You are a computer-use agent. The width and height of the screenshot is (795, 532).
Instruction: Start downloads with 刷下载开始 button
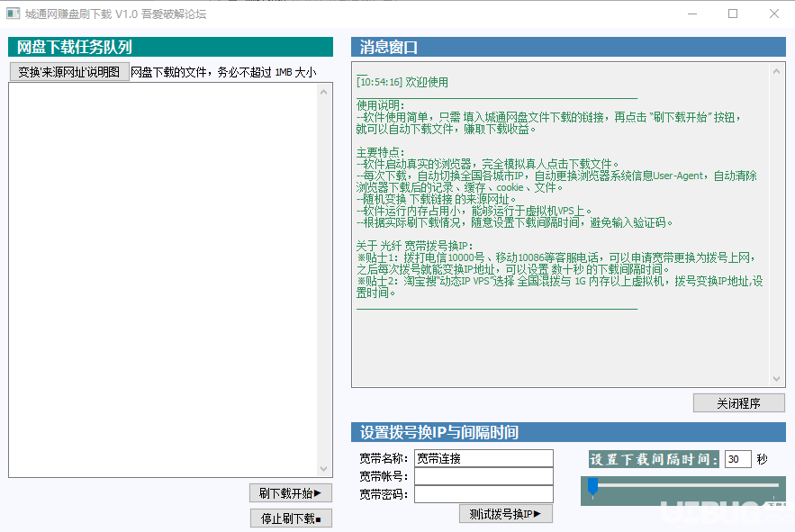[x=291, y=493]
